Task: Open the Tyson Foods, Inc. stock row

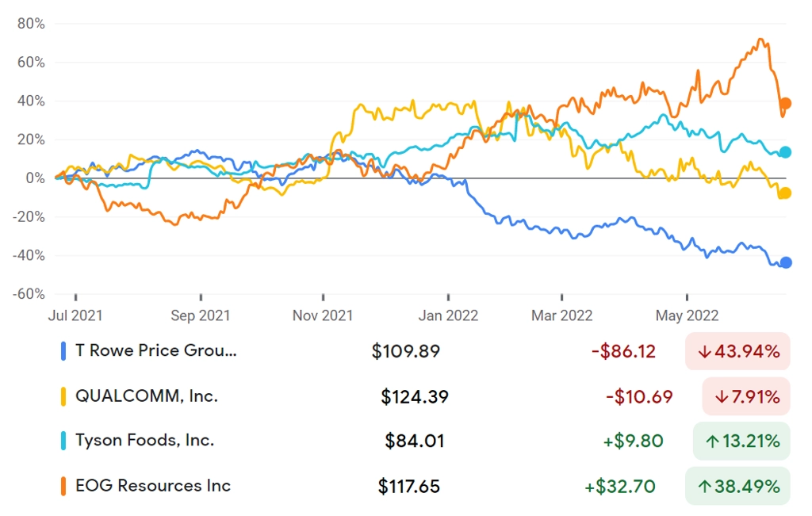Action: [425, 441]
